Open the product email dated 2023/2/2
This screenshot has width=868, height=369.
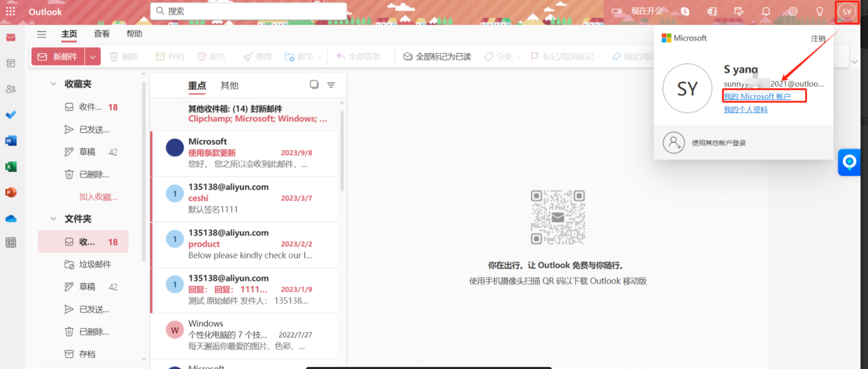(245, 245)
